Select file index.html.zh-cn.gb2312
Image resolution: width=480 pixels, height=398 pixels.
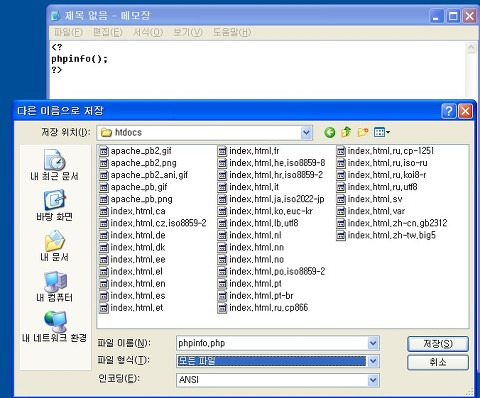point(392,223)
